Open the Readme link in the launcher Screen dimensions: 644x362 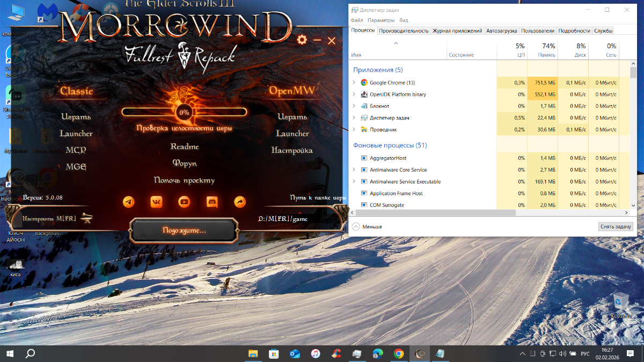(x=185, y=146)
